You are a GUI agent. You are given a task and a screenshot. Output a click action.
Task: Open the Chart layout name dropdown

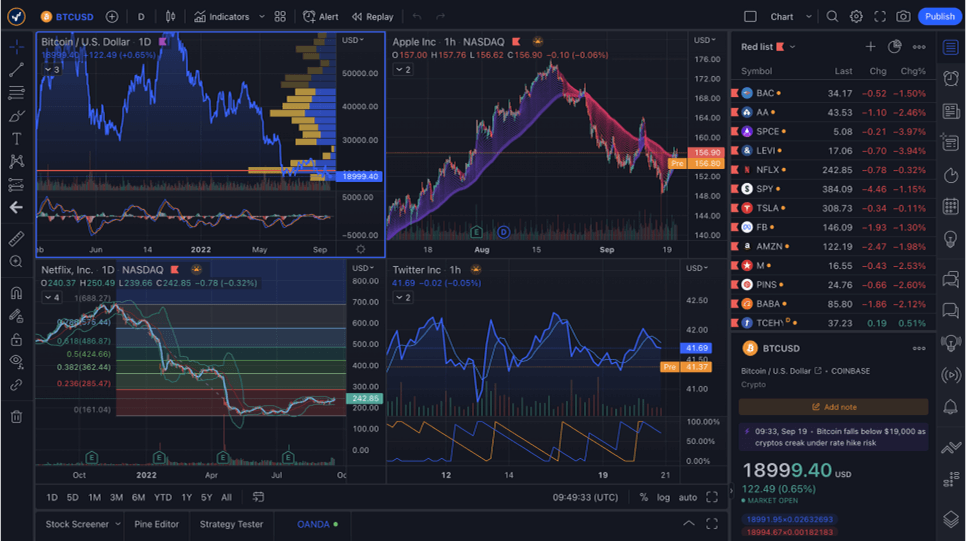tap(791, 17)
